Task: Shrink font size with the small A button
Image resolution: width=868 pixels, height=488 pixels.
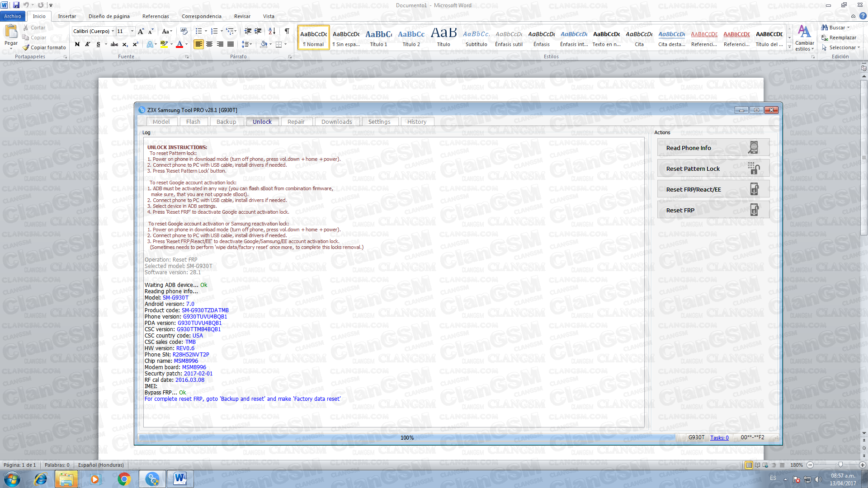Action: coord(151,31)
